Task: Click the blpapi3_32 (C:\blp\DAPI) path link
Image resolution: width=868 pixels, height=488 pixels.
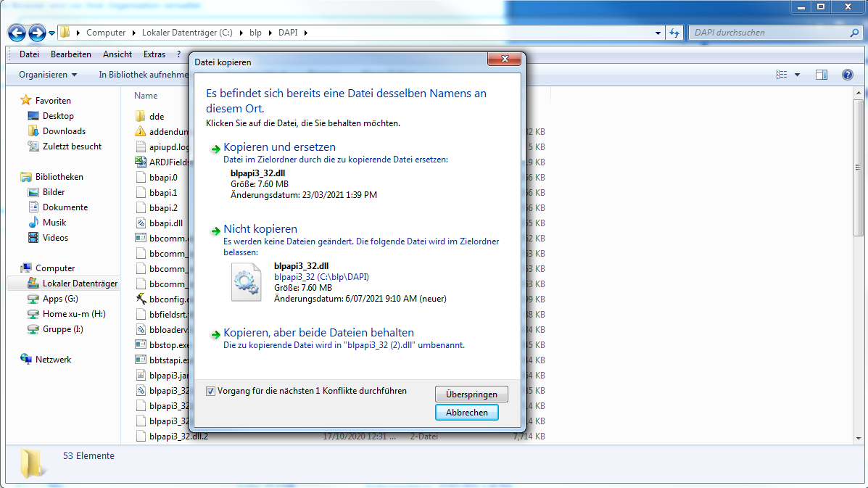Action: coord(322,277)
